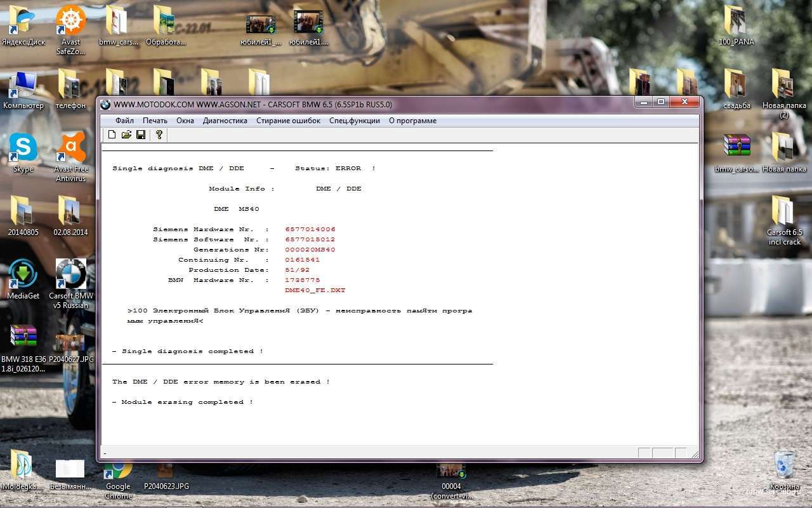Click the 'Module erasing completed !' line
812x508 pixels.
coord(183,402)
